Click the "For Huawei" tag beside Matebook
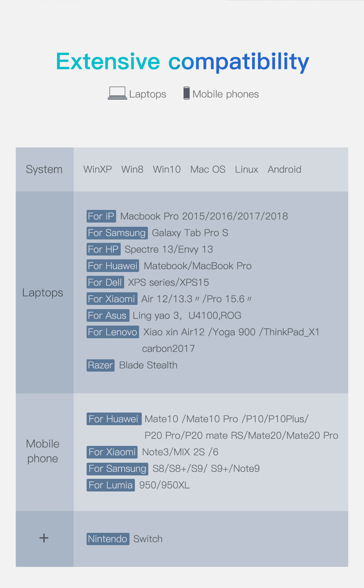This screenshot has height=588, width=364. [113, 265]
